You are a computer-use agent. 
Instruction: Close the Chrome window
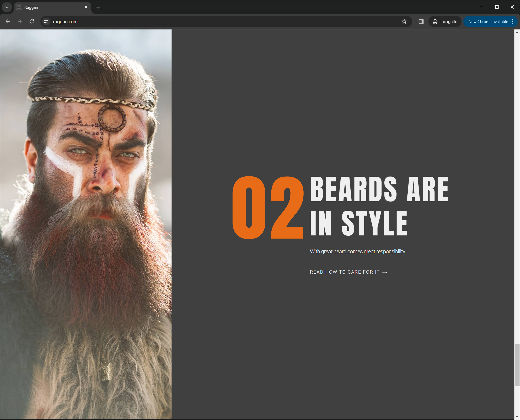coord(512,7)
